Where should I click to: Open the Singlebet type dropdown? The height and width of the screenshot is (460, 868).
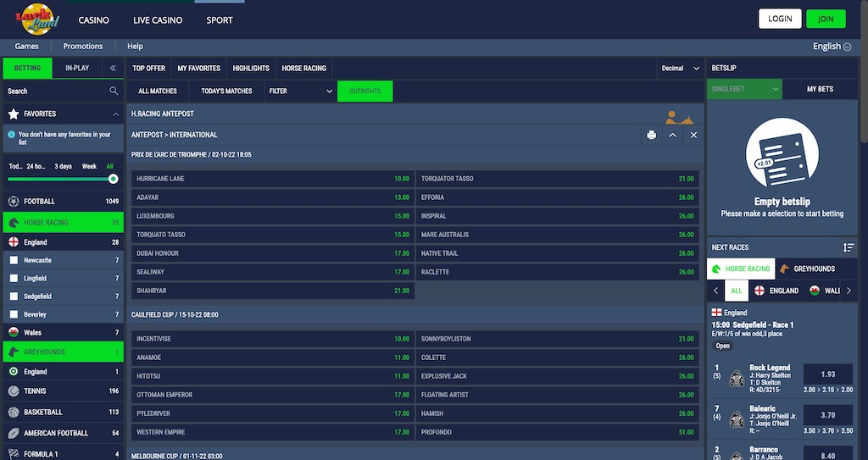(744, 89)
